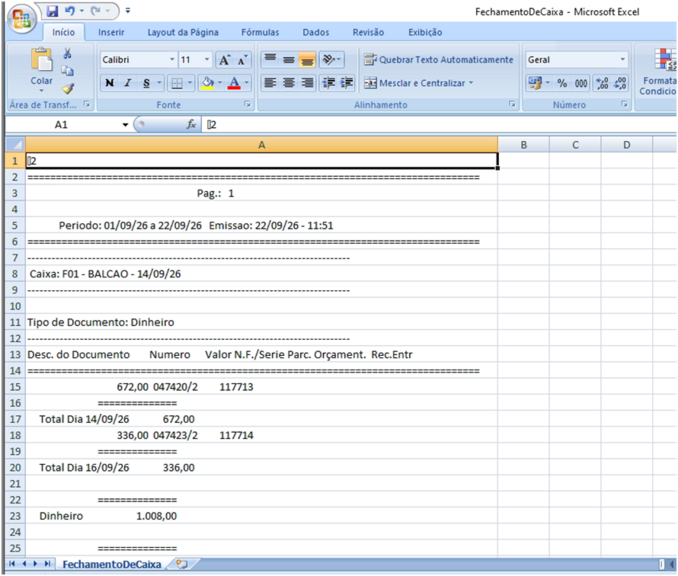This screenshot has height=576, width=678.
Task: Open the Quick Access Toolbar customize arrow
Action: click(x=128, y=11)
